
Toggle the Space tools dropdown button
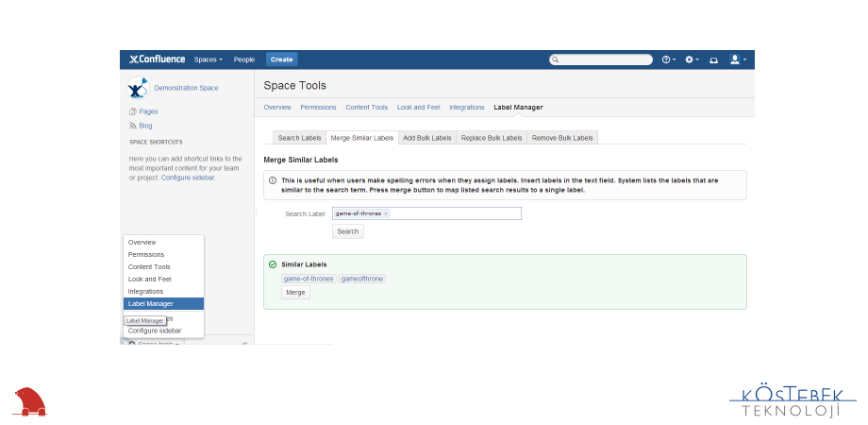tap(156, 344)
